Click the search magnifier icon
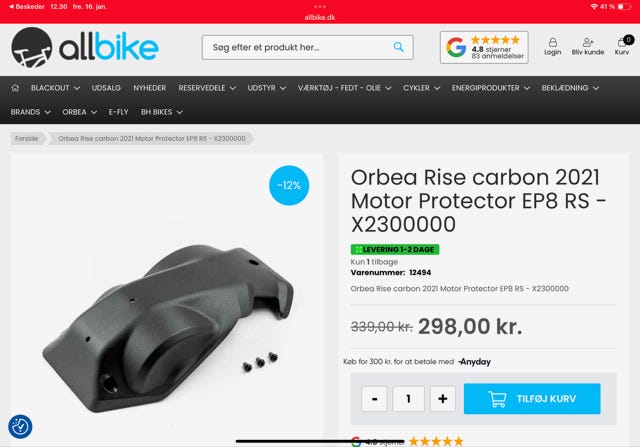The image size is (640, 447). point(398,47)
